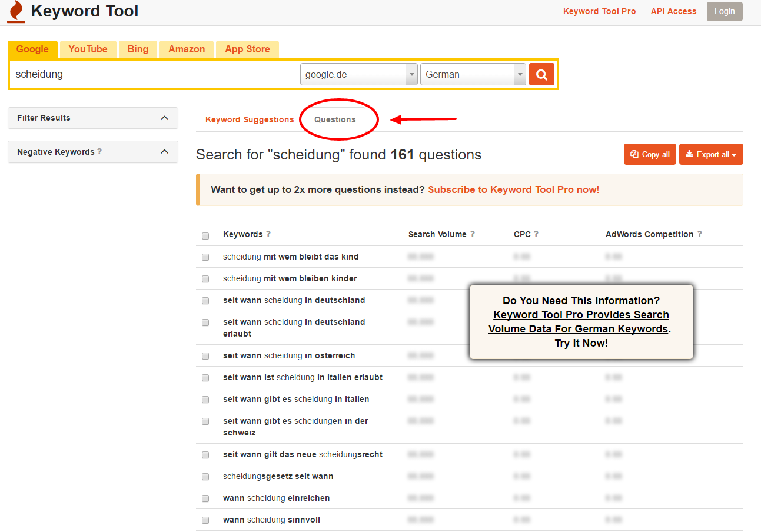
Task: Click help icon beside CPC column
Action: point(536,234)
